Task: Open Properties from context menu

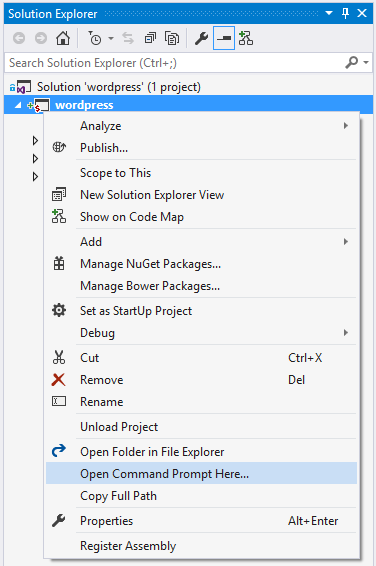Action: point(201,521)
